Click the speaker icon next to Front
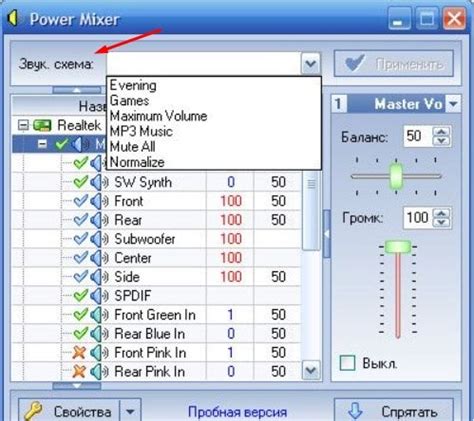The height and width of the screenshot is (421, 474). coord(99,201)
